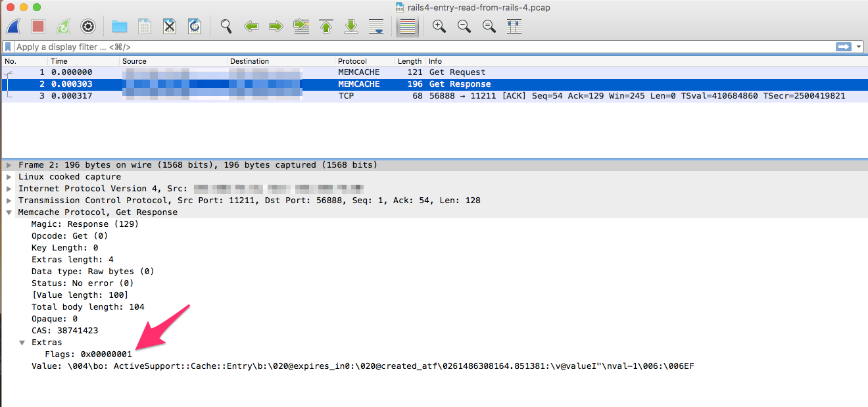
Task: Start capturing packets with the shark fin icon
Action: point(13,26)
